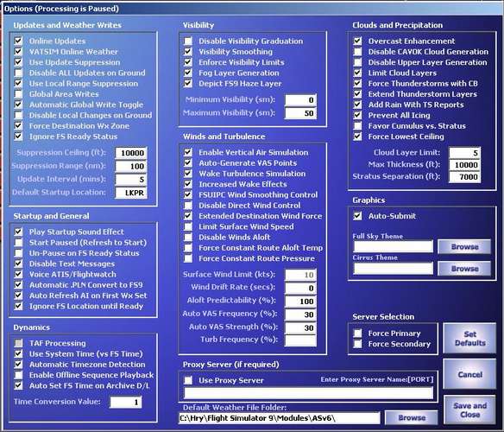The image size is (504, 432).
Task: Click Save and Close button
Action: coord(470,410)
